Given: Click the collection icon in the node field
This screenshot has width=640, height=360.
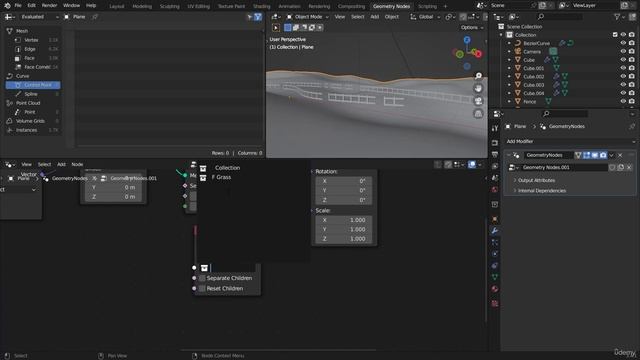Looking at the screenshot, I should [204, 268].
